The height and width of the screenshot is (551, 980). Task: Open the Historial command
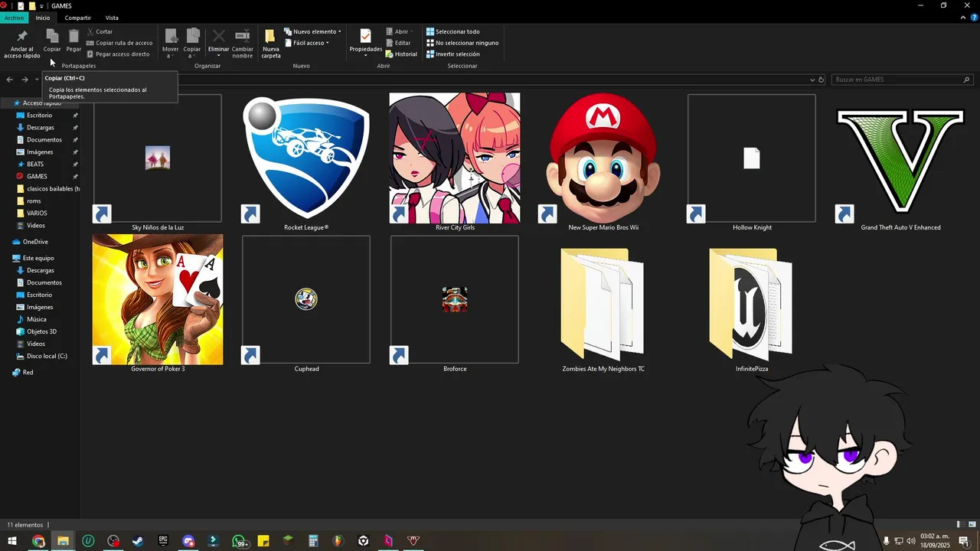[x=401, y=54]
